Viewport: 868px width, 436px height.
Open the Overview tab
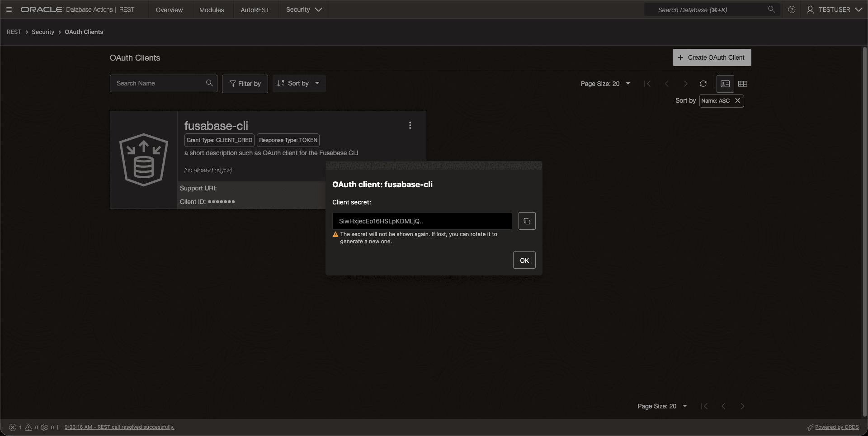coord(169,9)
